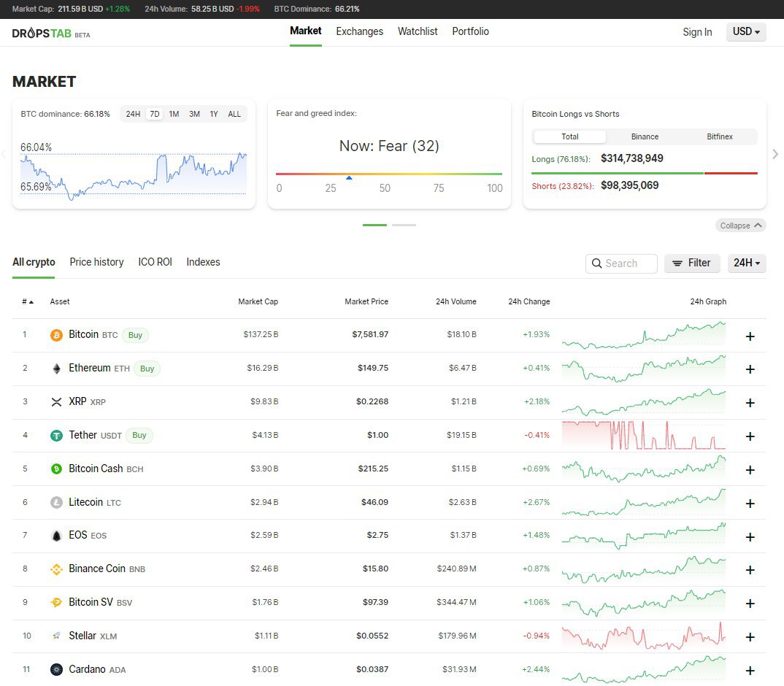
Task: Click the Ethereum diamond logo icon
Action: pyautogui.click(x=56, y=369)
